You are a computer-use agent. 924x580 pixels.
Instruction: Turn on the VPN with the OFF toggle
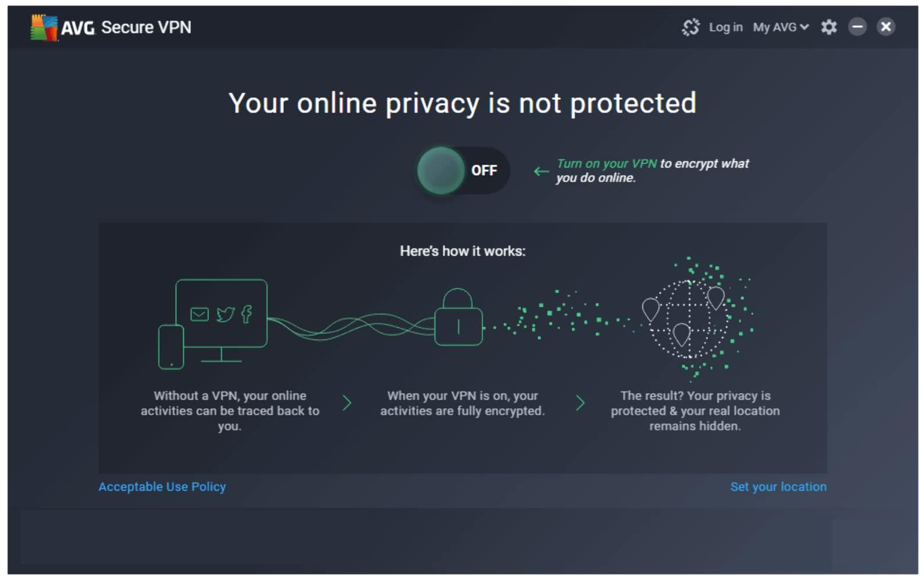tap(461, 170)
